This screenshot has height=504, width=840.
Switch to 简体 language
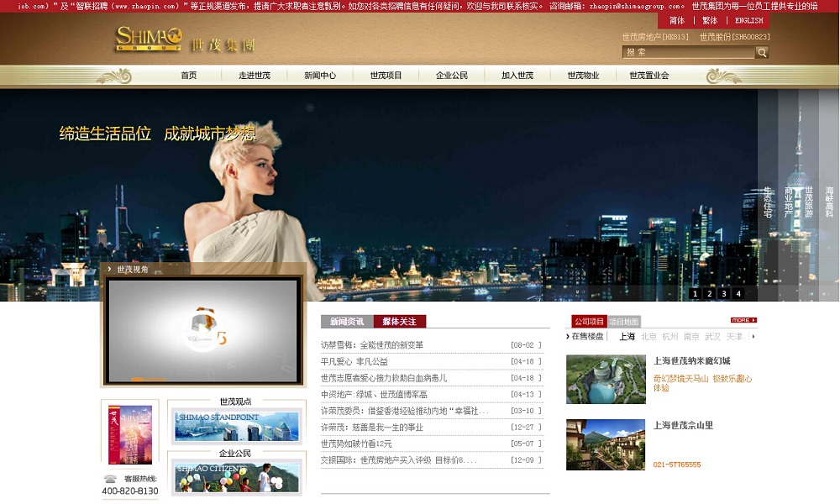pos(676,20)
